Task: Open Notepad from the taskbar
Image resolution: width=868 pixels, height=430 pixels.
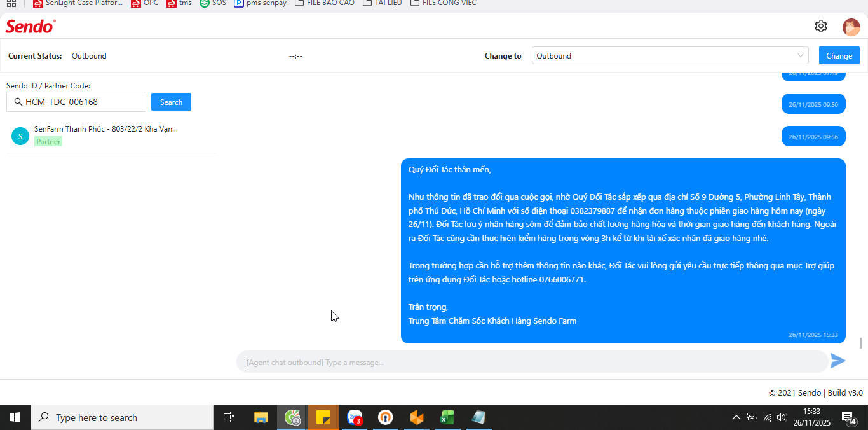Action: [478, 417]
